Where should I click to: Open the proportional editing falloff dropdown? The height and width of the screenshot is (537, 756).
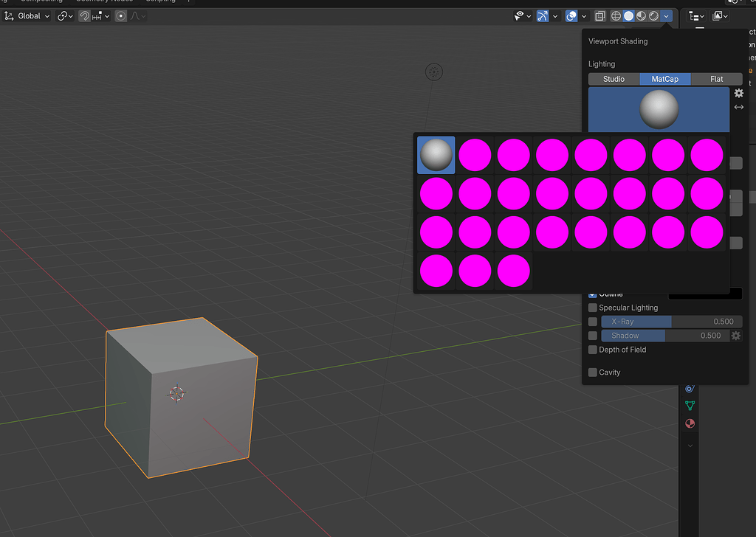click(137, 16)
